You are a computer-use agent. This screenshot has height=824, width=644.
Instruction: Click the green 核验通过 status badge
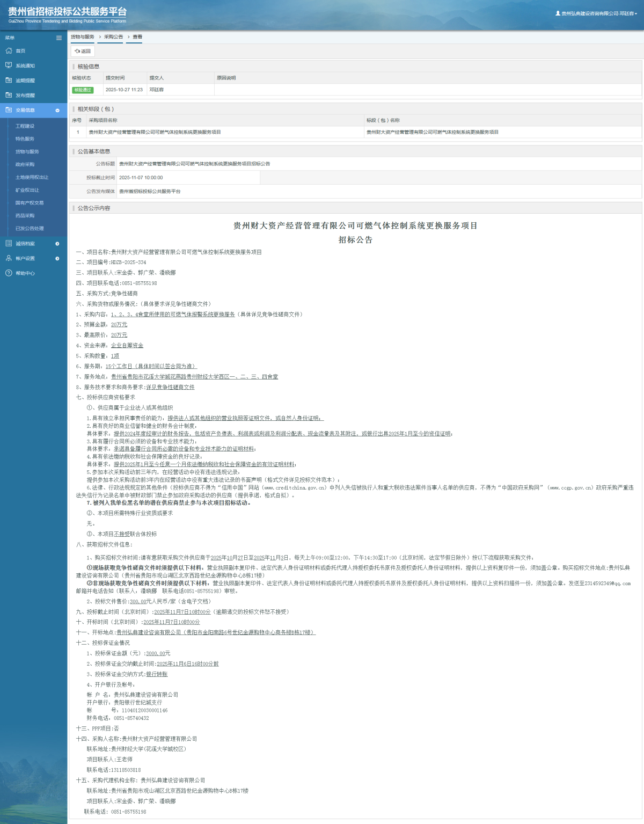point(83,90)
